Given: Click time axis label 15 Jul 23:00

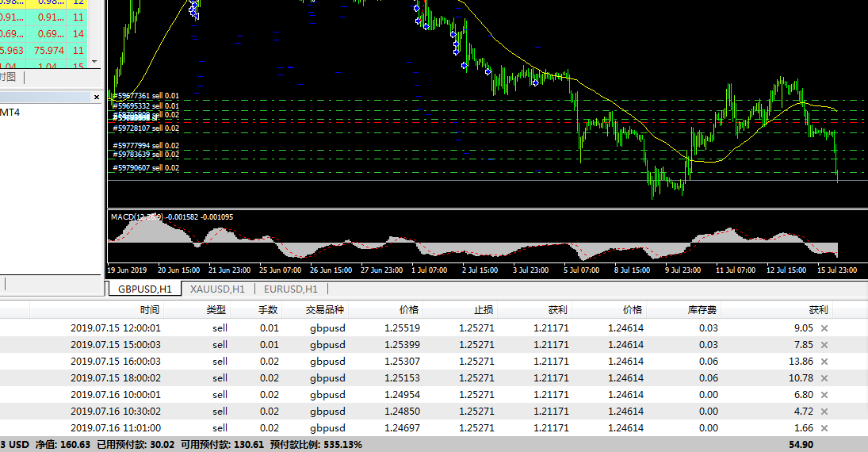Looking at the screenshot, I should point(837,270).
